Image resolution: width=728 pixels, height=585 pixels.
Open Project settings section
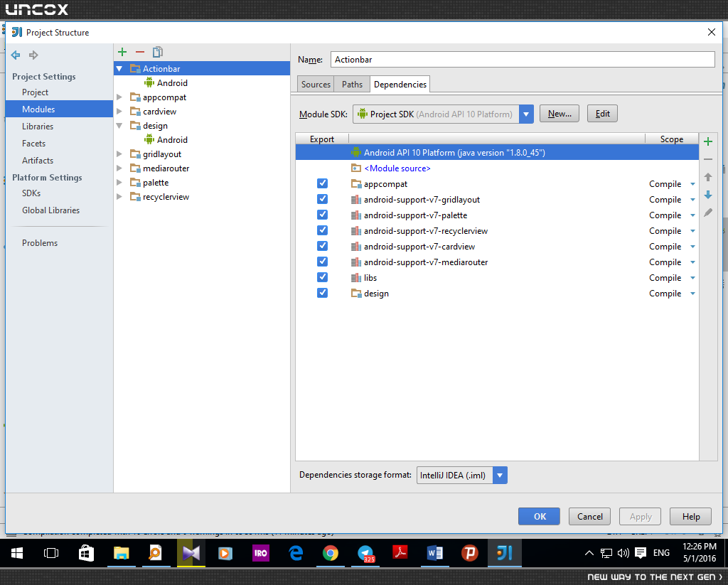[x=36, y=92]
